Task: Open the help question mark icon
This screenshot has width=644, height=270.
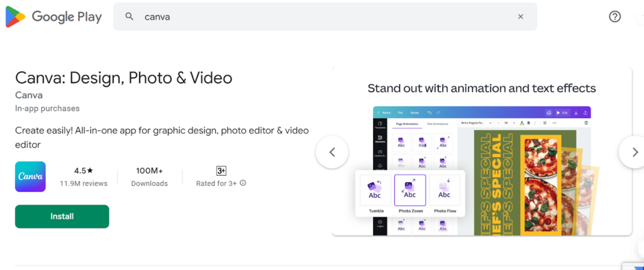Action: tap(614, 16)
